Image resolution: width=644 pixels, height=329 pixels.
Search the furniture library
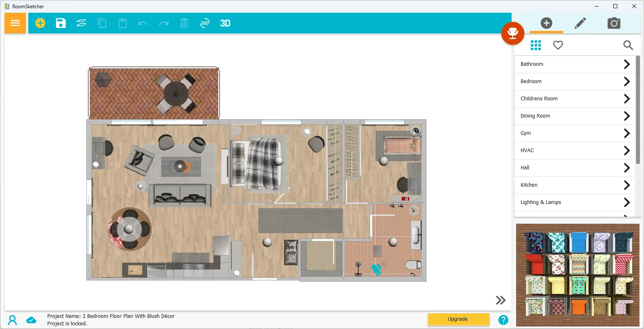(628, 45)
